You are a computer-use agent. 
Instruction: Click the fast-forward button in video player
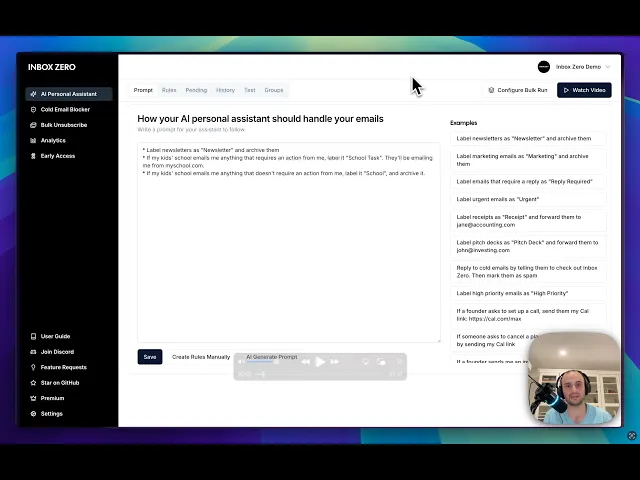click(x=335, y=362)
